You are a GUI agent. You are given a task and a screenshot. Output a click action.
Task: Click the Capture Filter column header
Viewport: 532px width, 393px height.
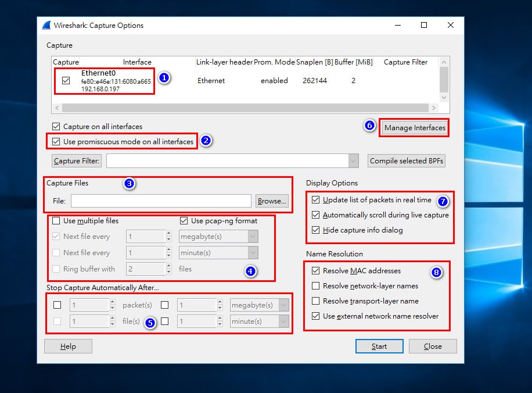[x=405, y=62]
